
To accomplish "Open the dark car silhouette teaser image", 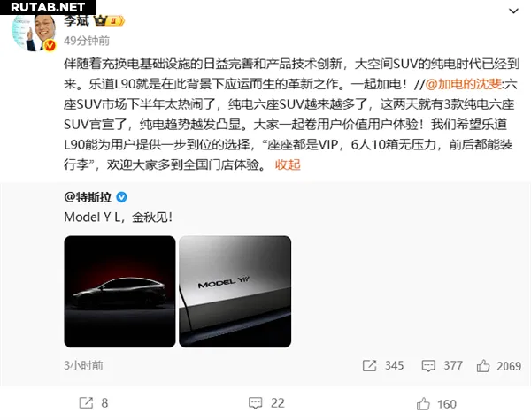I will [119, 292].
